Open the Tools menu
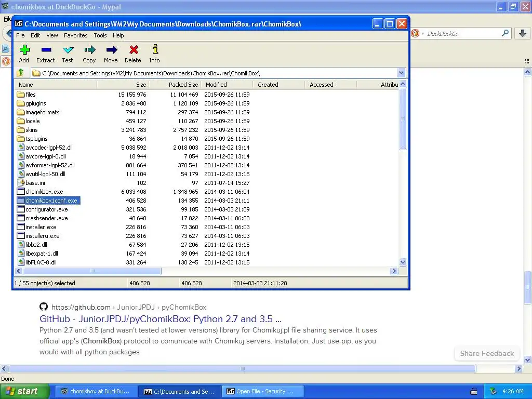This screenshot has height=399, width=532. (x=100, y=35)
